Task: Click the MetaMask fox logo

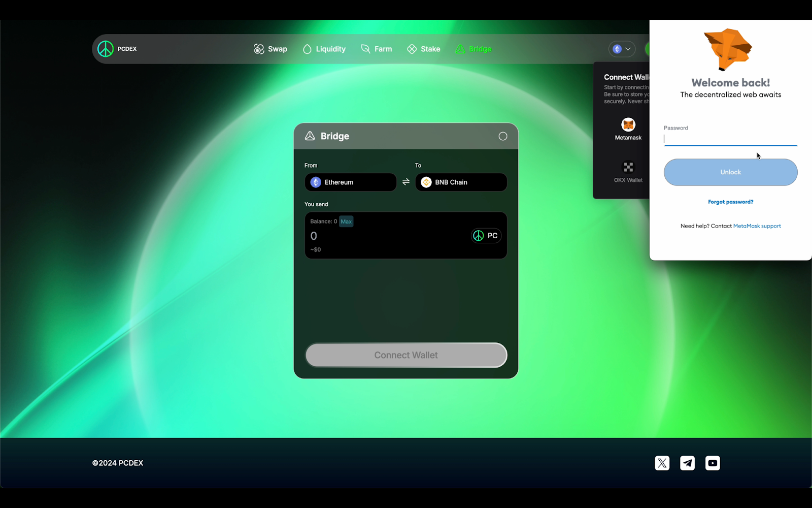Action: coord(728,49)
